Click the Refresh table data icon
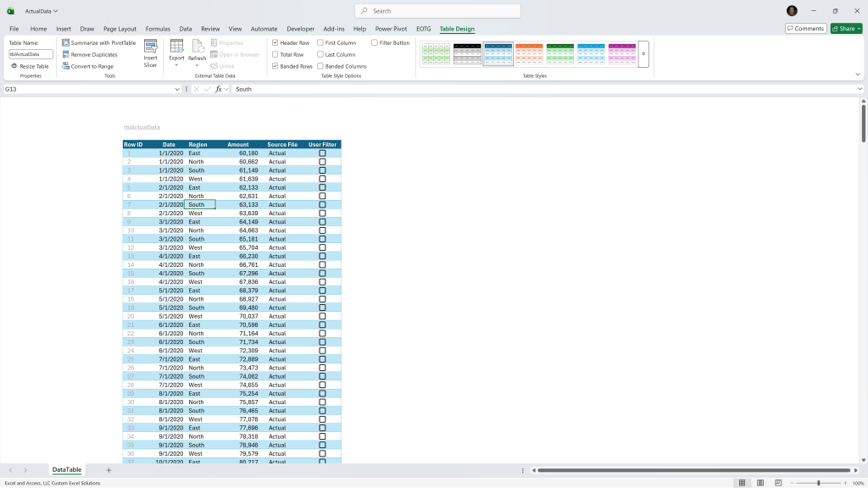The width and height of the screenshot is (868, 488). 197,47
